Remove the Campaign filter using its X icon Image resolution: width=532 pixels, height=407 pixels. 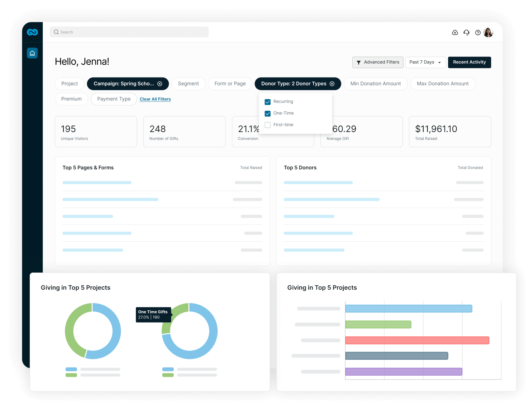[x=160, y=84]
